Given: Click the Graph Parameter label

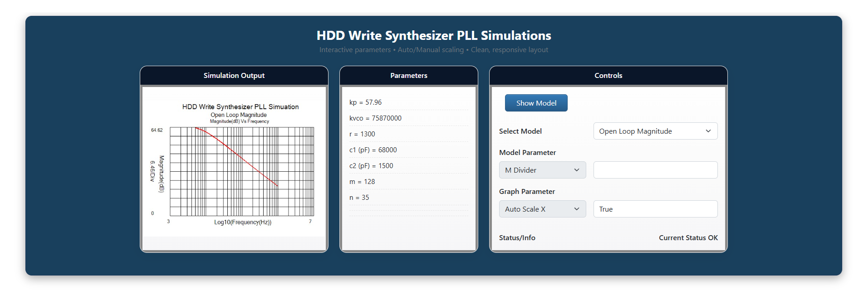Looking at the screenshot, I should point(527,192).
